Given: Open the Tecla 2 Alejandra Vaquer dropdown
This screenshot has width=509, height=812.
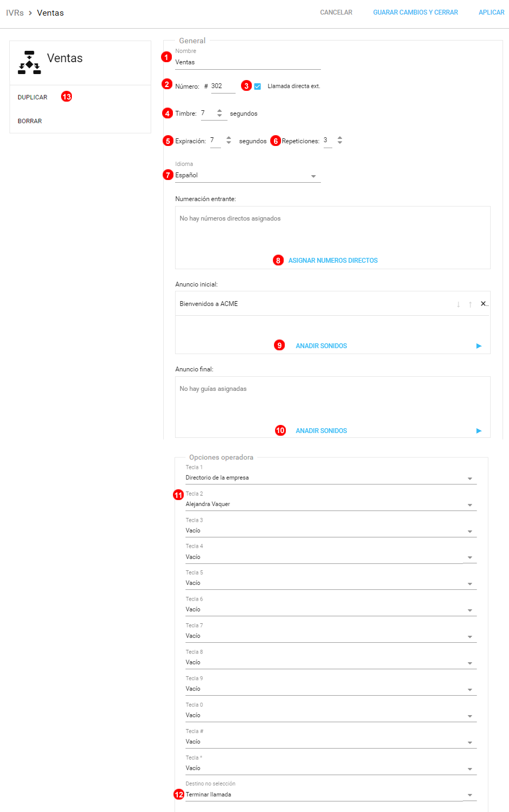Looking at the screenshot, I should pyautogui.click(x=470, y=505).
